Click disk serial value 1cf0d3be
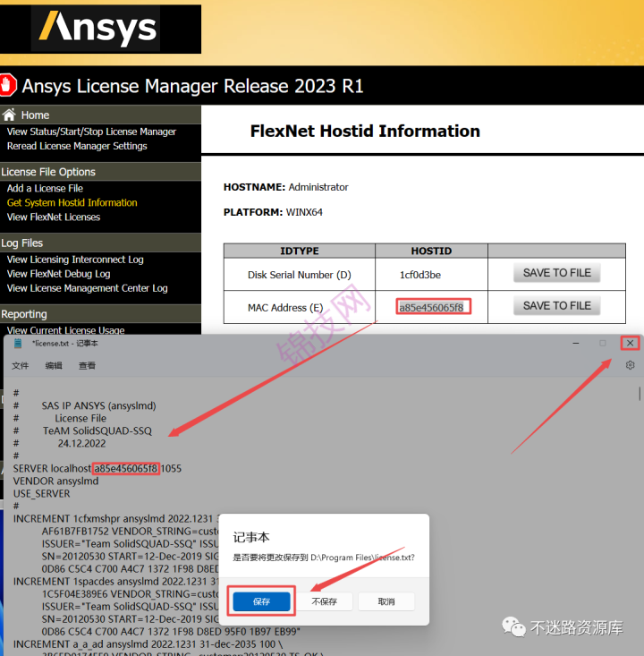The width and height of the screenshot is (644, 656). pyautogui.click(x=420, y=275)
